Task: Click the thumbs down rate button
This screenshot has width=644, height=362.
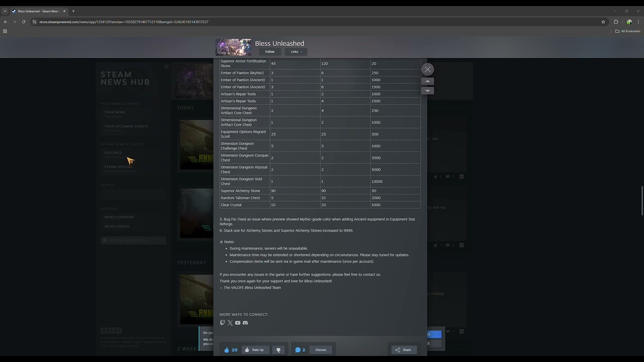Action: [x=278, y=350]
